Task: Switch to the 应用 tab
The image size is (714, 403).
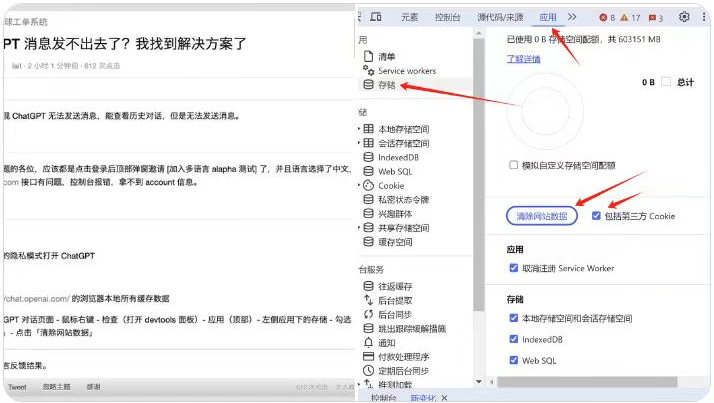Action: click(548, 17)
